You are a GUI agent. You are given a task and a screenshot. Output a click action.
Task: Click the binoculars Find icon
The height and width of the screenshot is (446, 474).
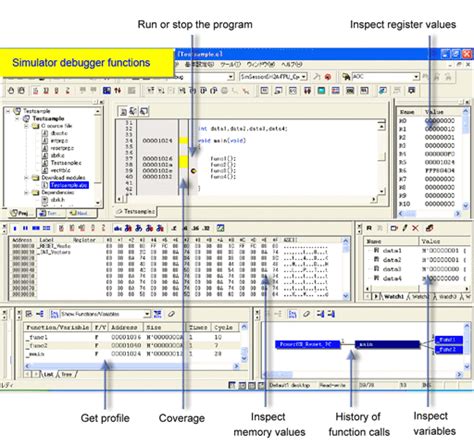pos(346,77)
